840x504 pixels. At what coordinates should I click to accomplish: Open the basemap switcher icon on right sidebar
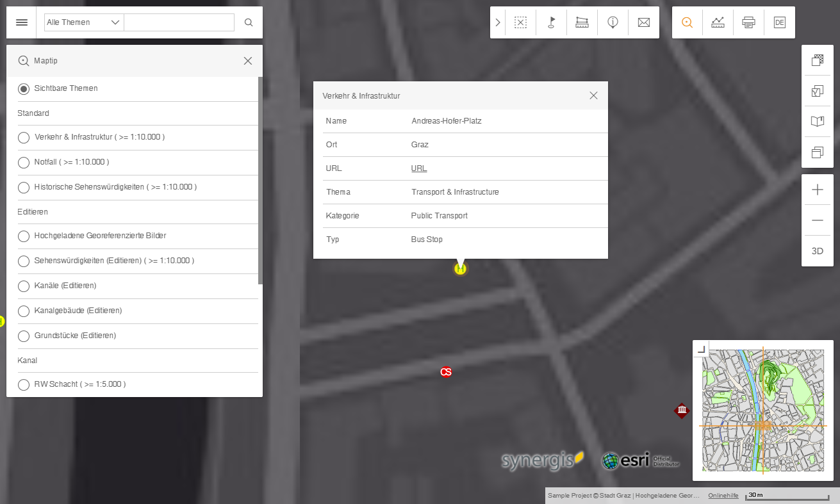click(817, 60)
